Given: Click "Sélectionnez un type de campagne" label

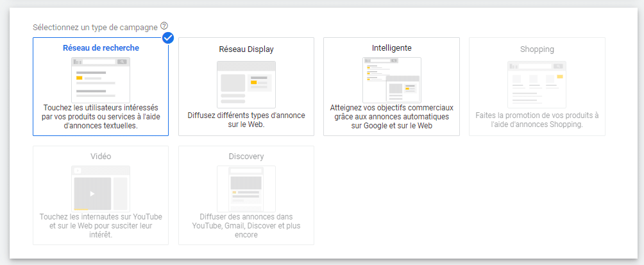Looking at the screenshot, I should 96,28.
